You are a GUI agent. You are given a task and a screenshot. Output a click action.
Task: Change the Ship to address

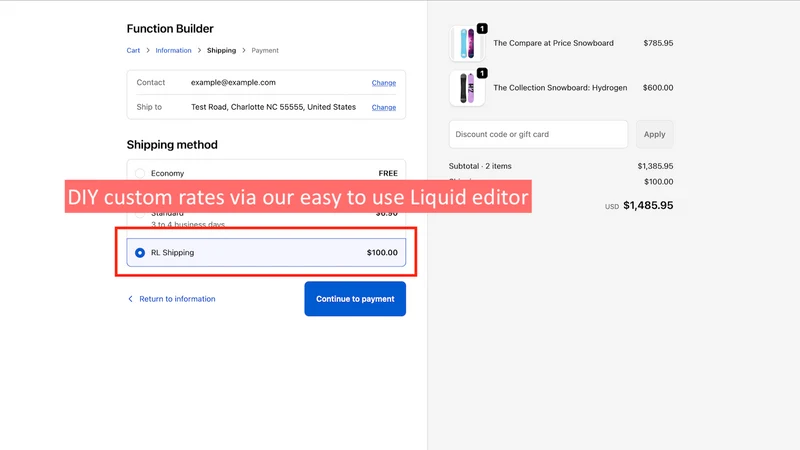(x=384, y=107)
